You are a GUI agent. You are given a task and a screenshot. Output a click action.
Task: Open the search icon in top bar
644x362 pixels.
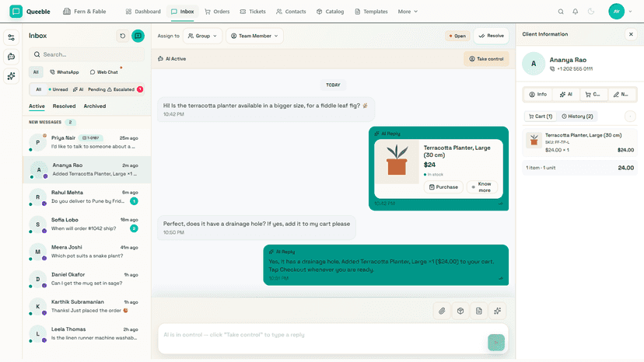(x=561, y=12)
